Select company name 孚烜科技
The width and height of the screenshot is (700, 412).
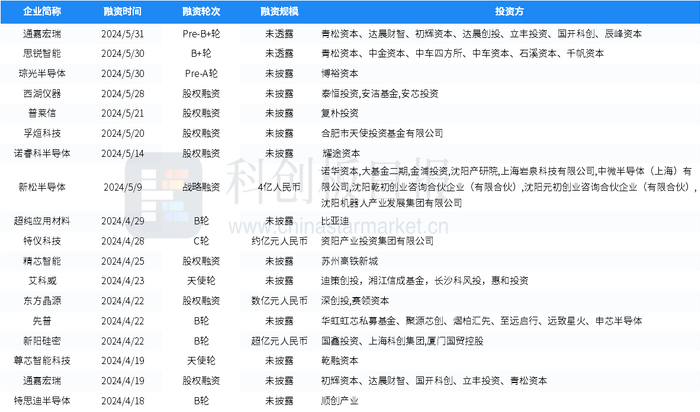pos(42,133)
